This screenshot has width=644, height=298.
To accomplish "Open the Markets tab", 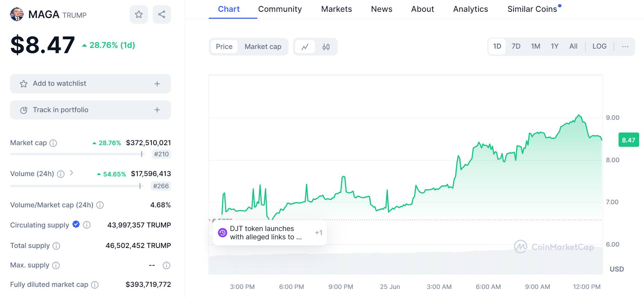I will coord(336,9).
